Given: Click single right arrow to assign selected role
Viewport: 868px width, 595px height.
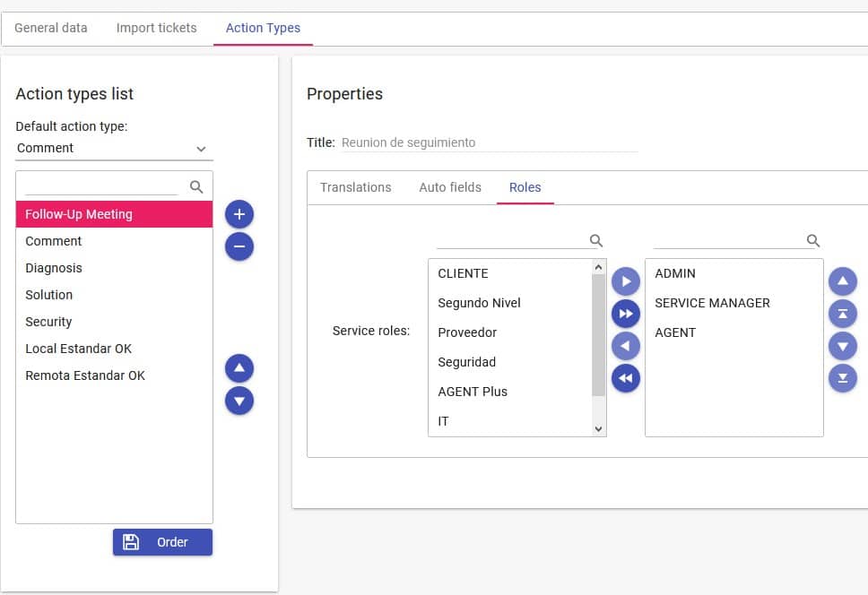Looking at the screenshot, I should [626, 281].
